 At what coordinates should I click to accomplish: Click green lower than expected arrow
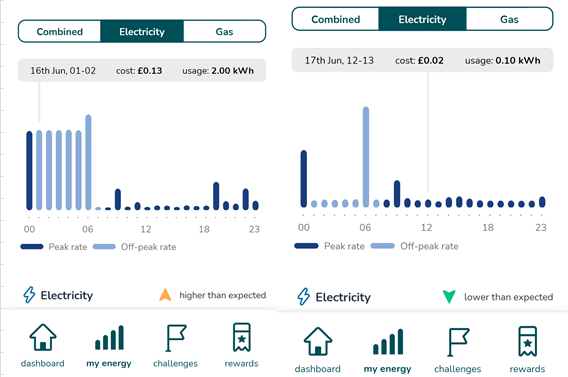[x=449, y=297]
